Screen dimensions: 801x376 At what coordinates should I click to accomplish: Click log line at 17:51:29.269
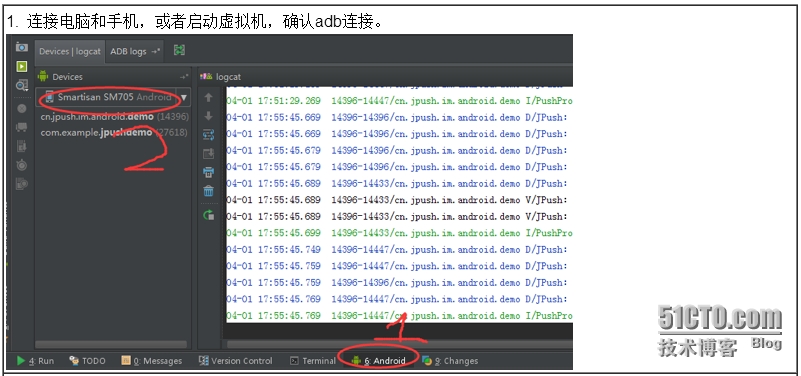(399, 101)
